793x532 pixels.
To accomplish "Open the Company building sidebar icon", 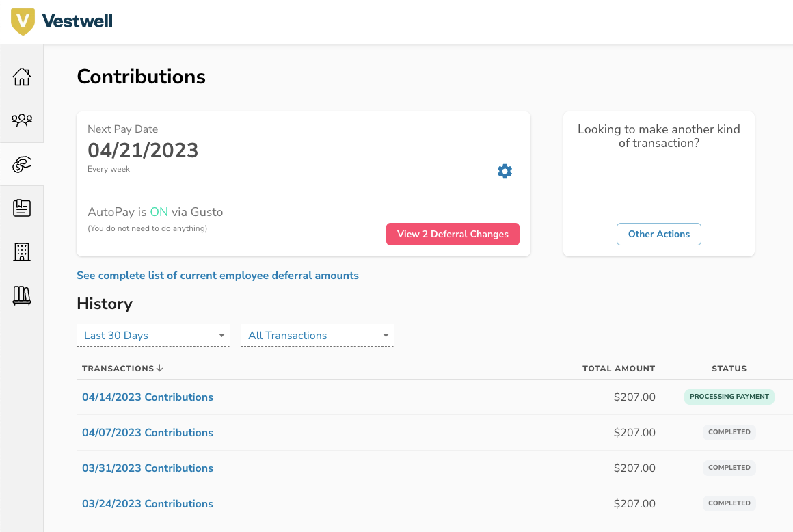I will coord(22,252).
